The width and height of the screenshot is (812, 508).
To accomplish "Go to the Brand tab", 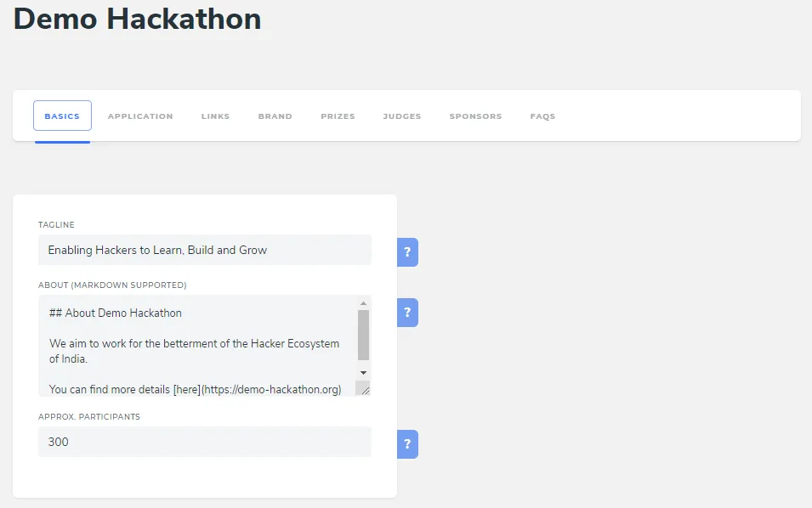I will (x=275, y=116).
